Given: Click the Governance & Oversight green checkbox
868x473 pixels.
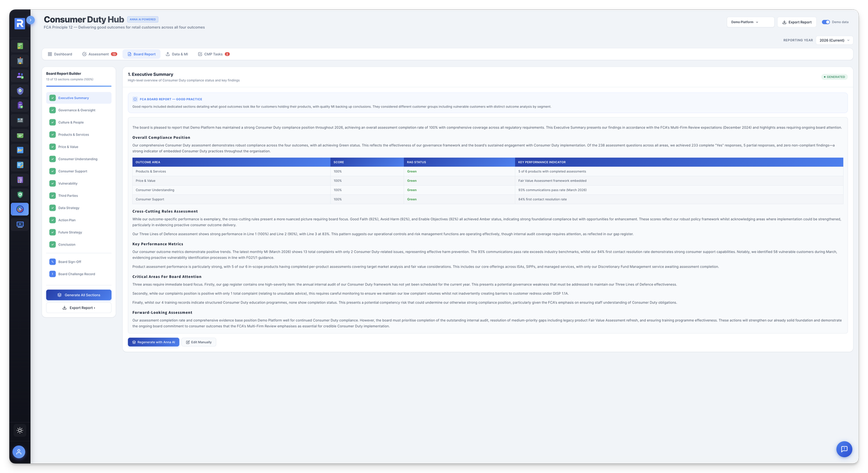Looking at the screenshot, I should click(52, 110).
